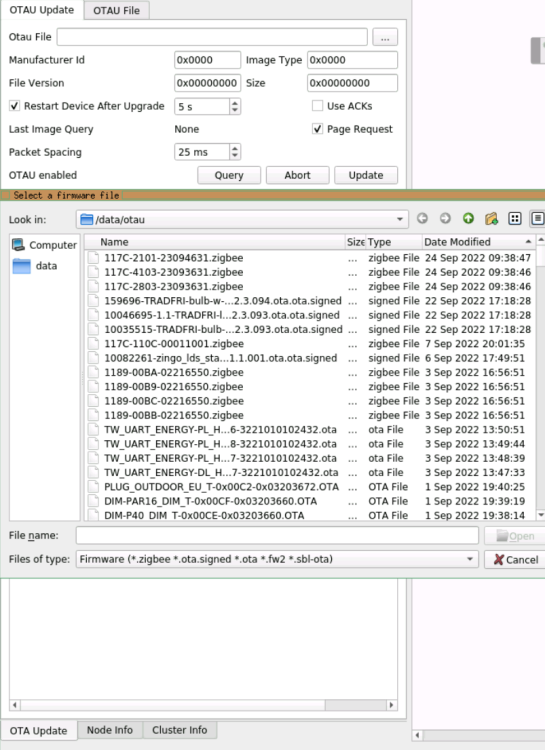Click the Manufacturer Id field
Image resolution: width=545 pixels, height=750 pixels.
207,60
